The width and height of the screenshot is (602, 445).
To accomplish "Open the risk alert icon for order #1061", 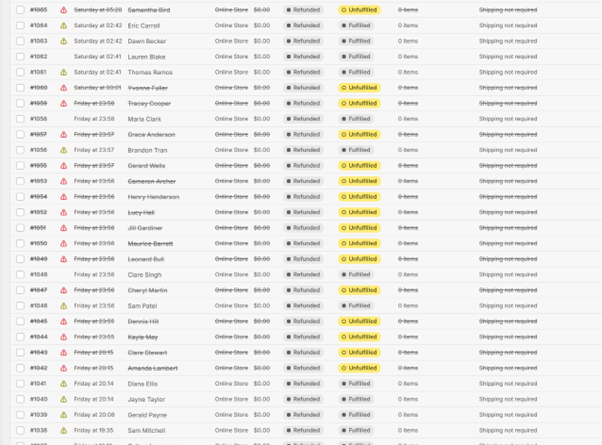I will click(x=64, y=72).
